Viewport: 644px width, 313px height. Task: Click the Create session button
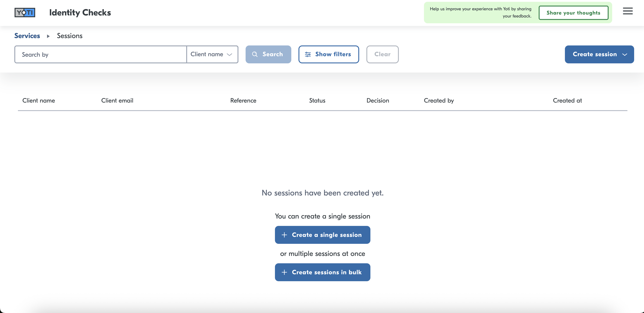594,54
